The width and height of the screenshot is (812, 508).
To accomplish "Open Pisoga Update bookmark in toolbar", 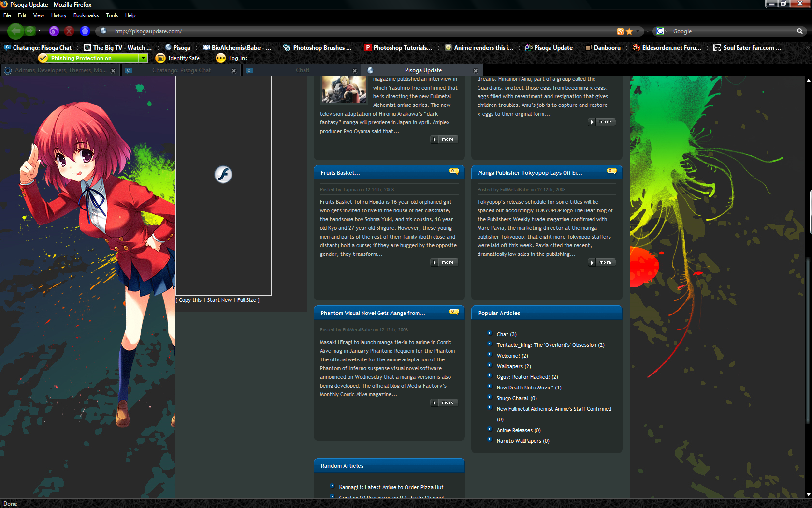I will click(549, 48).
